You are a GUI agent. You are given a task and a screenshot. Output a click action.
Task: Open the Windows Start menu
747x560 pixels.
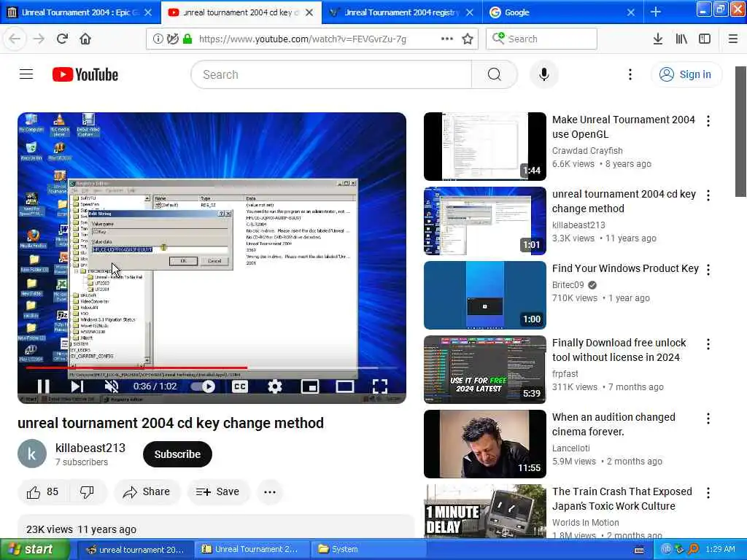(34, 550)
